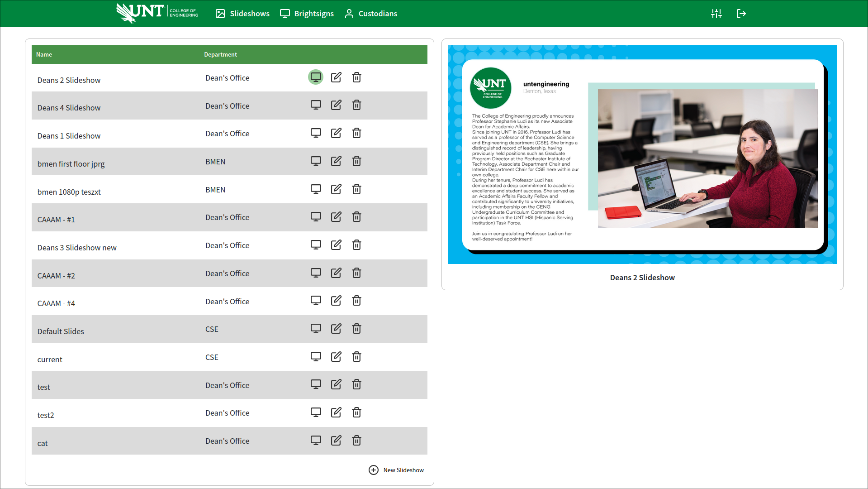
Task: Sort by the Department column header
Action: (x=220, y=54)
